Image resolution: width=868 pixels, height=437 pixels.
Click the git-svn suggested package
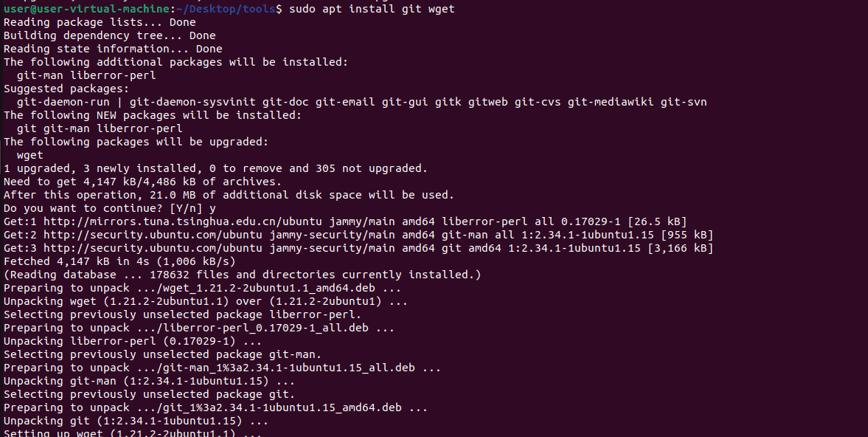(x=684, y=102)
